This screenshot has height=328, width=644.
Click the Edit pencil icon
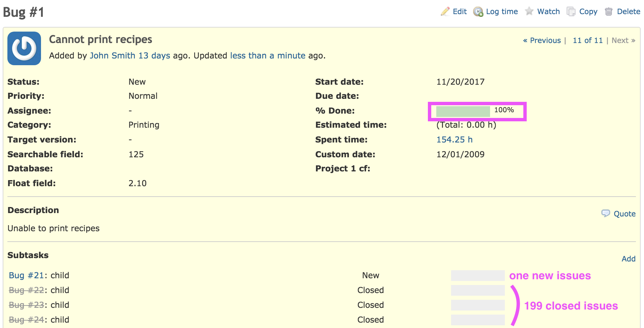pos(445,11)
